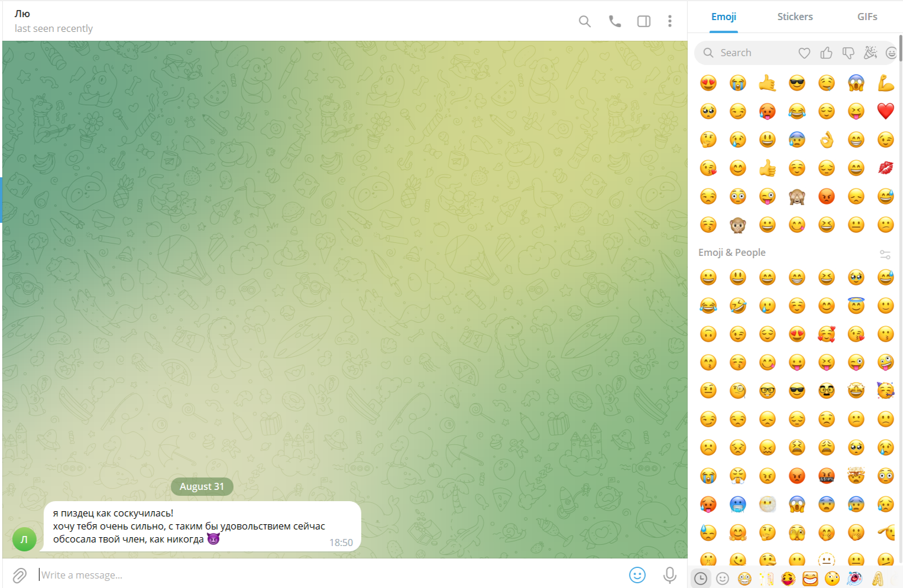The image size is (903, 588).
Task: Toggle the right sidebar panel icon
Action: tap(643, 21)
